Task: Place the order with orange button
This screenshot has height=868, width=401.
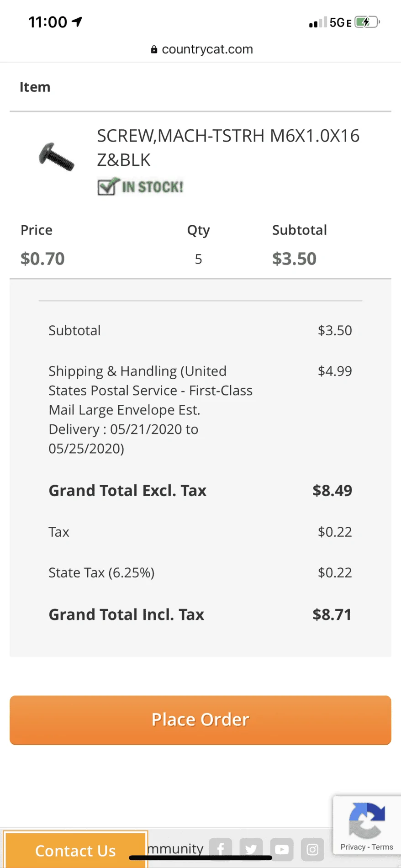Action: [x=200, y=720]
